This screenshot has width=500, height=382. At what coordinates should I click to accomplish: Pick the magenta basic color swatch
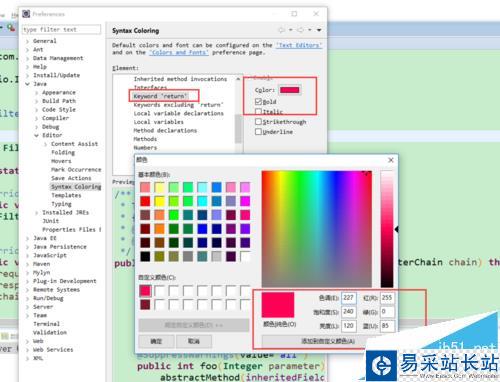click(x=245, y=201)
